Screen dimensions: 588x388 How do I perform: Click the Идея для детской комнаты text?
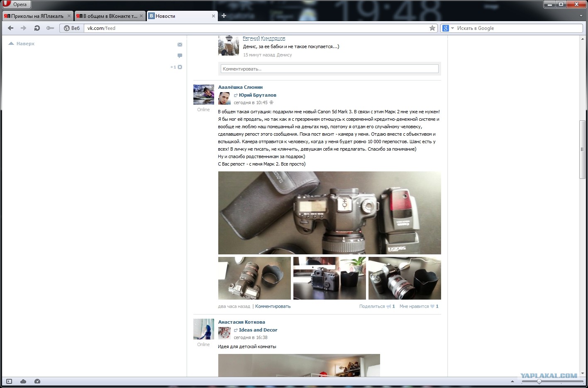pyautogui.click(x=247, y=347)
